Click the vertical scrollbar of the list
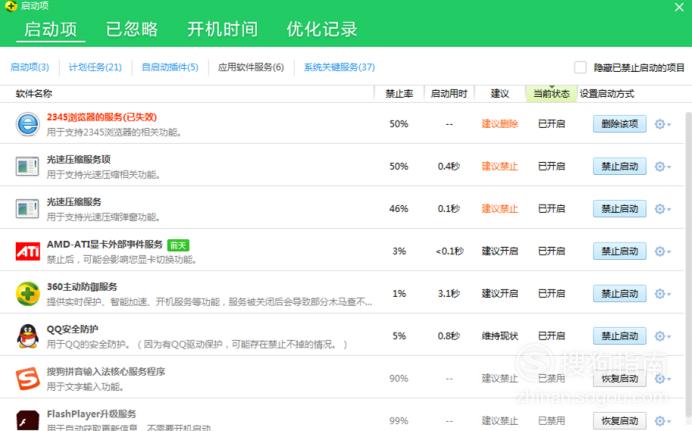Screen dimensions: 692x431 (688, 265)
